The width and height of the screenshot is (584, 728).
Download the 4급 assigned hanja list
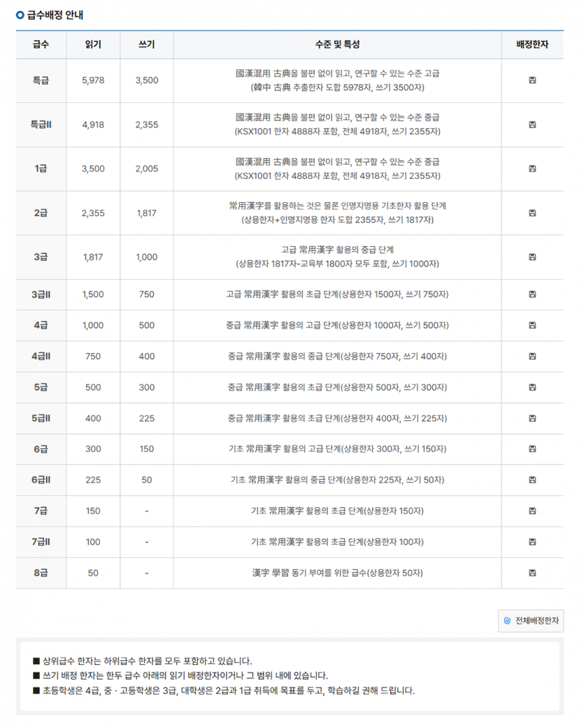pos(532,325)
